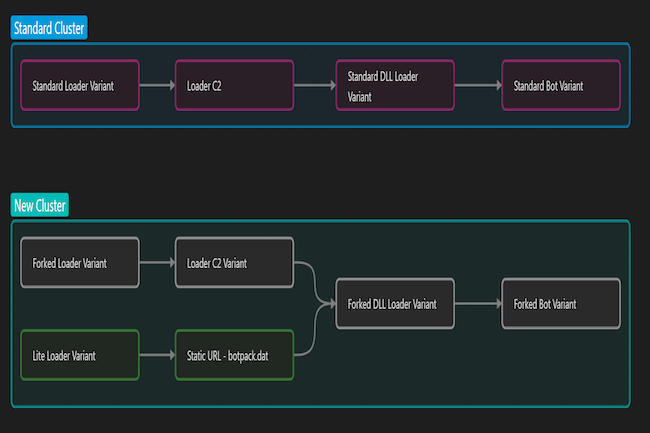The width and height of the screenshot is (650, 433).
Task: Click the Forked Bot Variant node
Action: (560, 304)
